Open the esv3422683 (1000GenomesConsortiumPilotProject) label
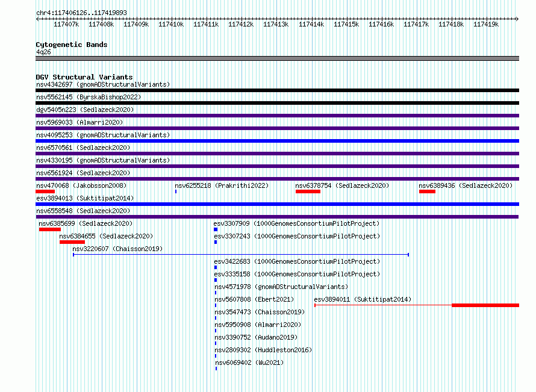Screen dimensions: 536x392 point(297,261)
